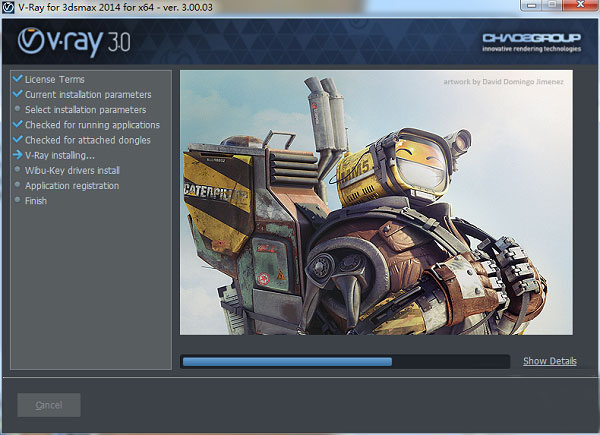Click the arrow icon beside V-Ray installing

tap(18, 155)
